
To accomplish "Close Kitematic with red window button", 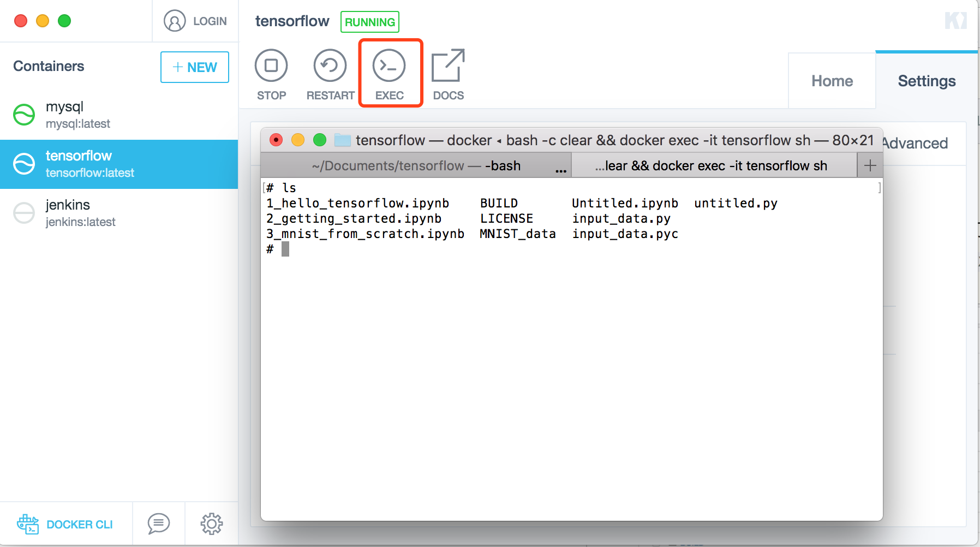I will click(21, 21).
